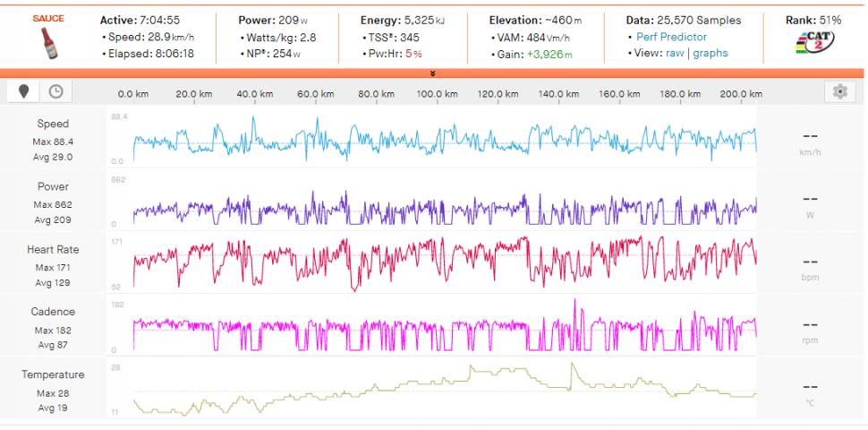This screenshot has width=868, height=430.
Task: Click the Speed Max 88.4 value
Action: point(53,142)
